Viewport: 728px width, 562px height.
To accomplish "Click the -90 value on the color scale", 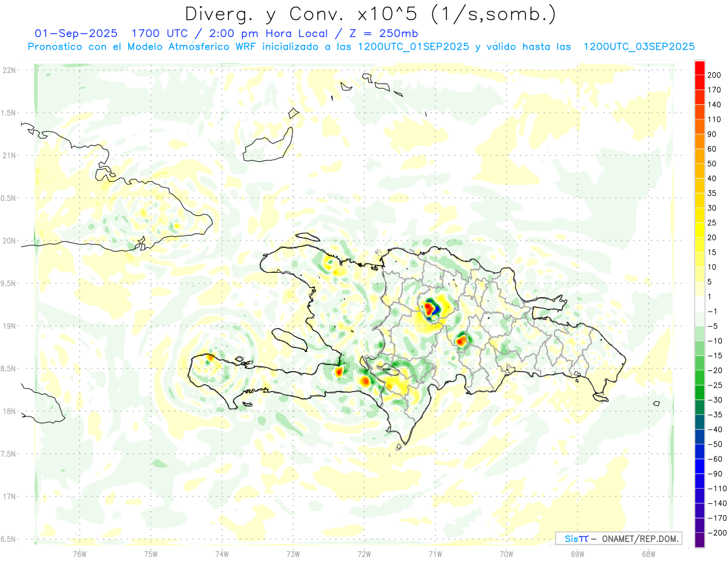I will pos(716,473).
